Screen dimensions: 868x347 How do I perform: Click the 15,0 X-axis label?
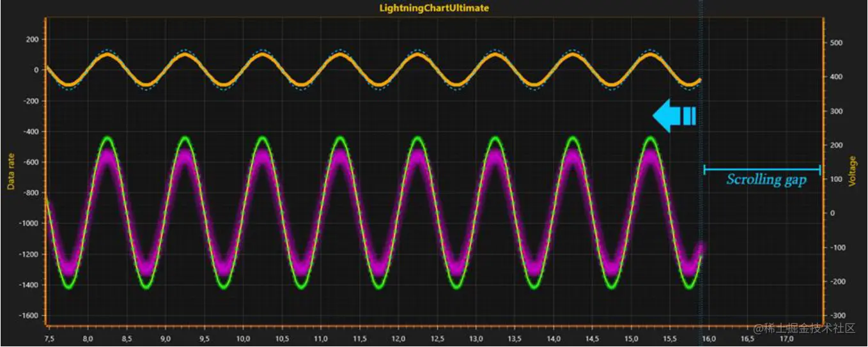click(x=631, y=338)
